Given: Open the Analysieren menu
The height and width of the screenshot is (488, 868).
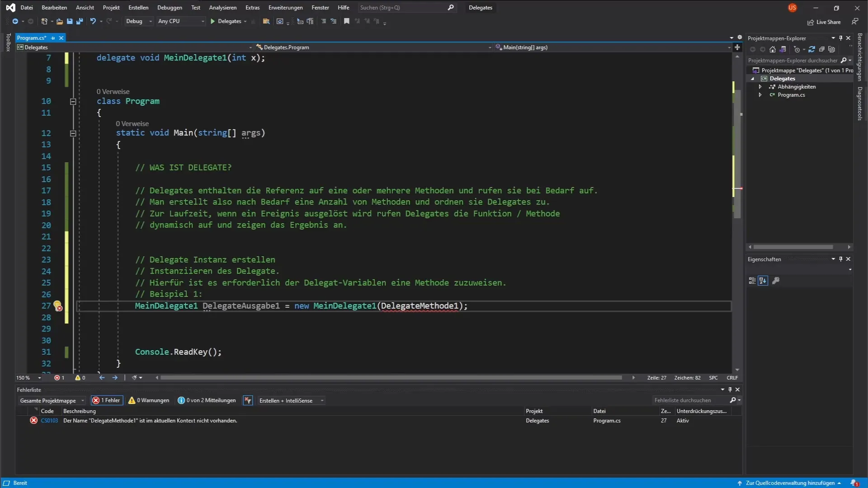Looking at the screenshot, I should (222, 8).
